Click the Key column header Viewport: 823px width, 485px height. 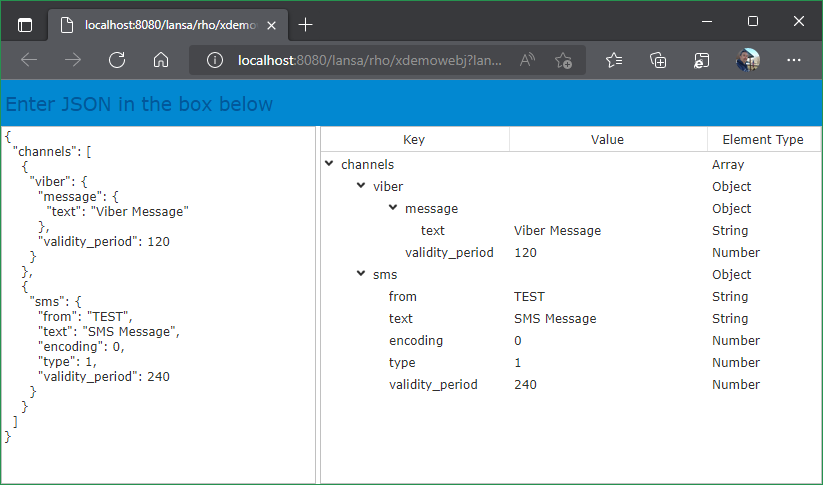(x=413, y=139)
